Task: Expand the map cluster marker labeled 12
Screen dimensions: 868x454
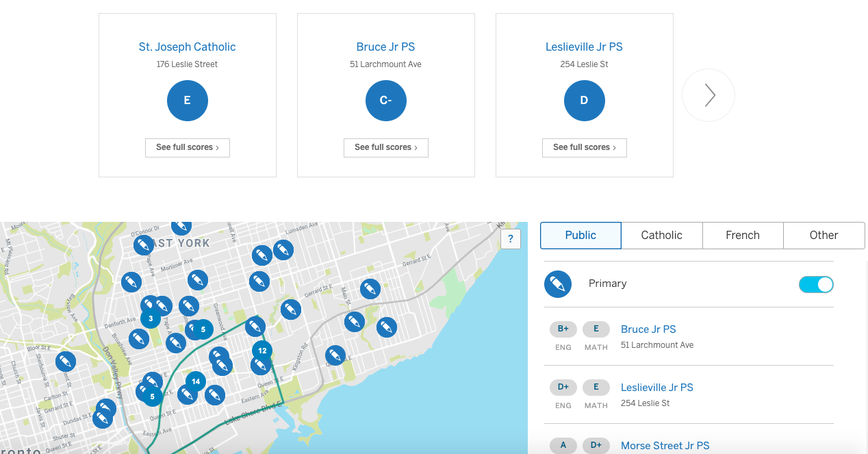Action: click(x=262, y=351)
